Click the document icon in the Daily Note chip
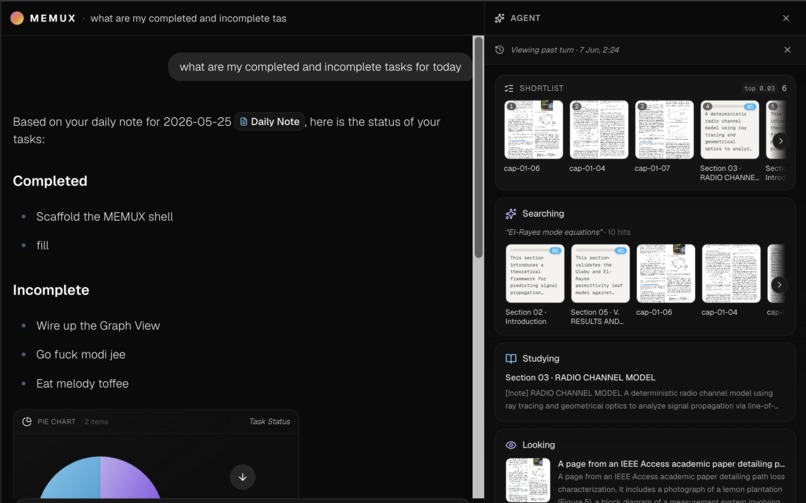 pyautogui.click(x=244, y=122)
